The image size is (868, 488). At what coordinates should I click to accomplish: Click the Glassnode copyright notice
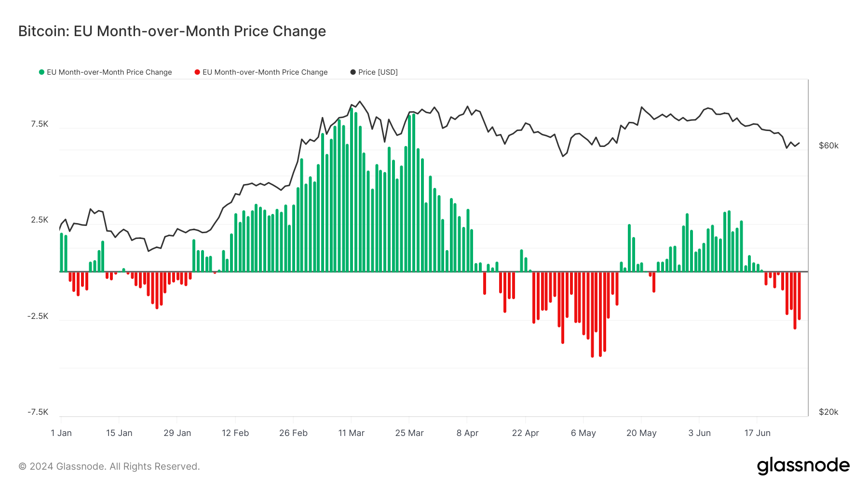click(x=109, y=466)
